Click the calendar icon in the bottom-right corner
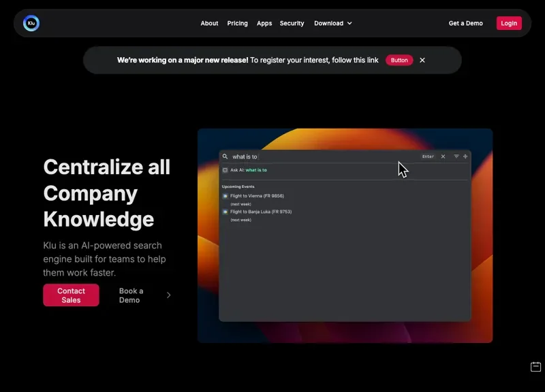 point(535,367)
